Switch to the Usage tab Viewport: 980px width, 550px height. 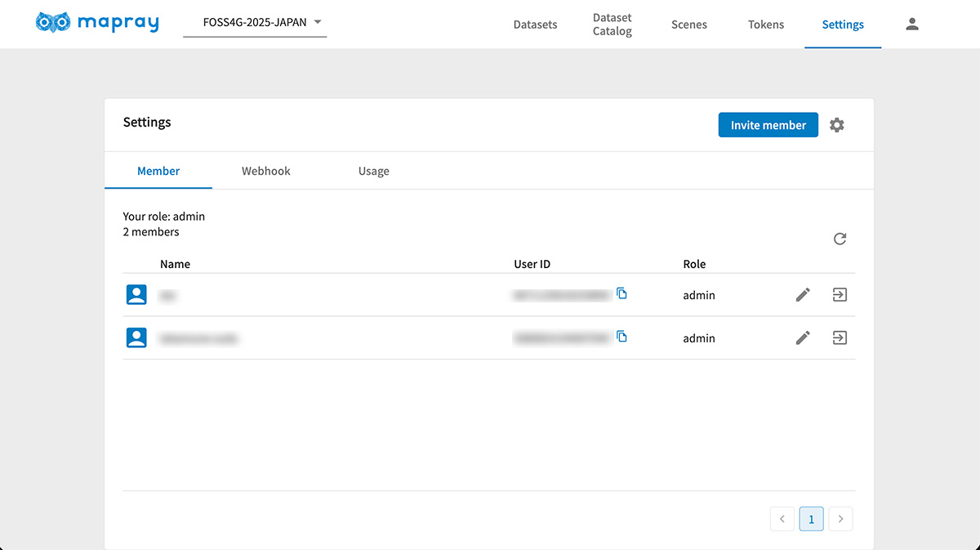[373, 171]
